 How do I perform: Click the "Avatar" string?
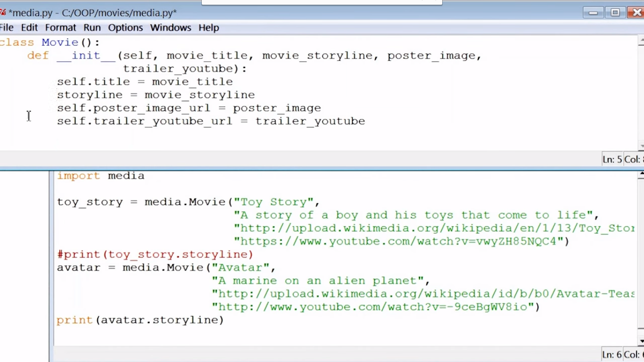[x=240, y=268]
